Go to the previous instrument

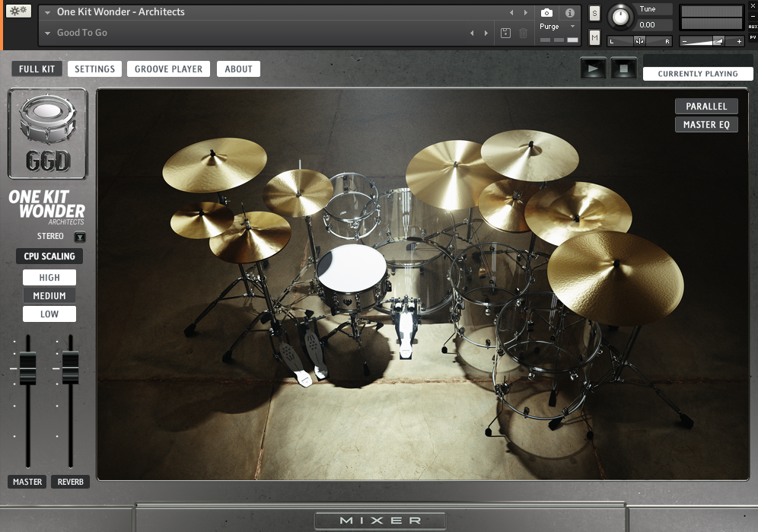click(511, 13)
